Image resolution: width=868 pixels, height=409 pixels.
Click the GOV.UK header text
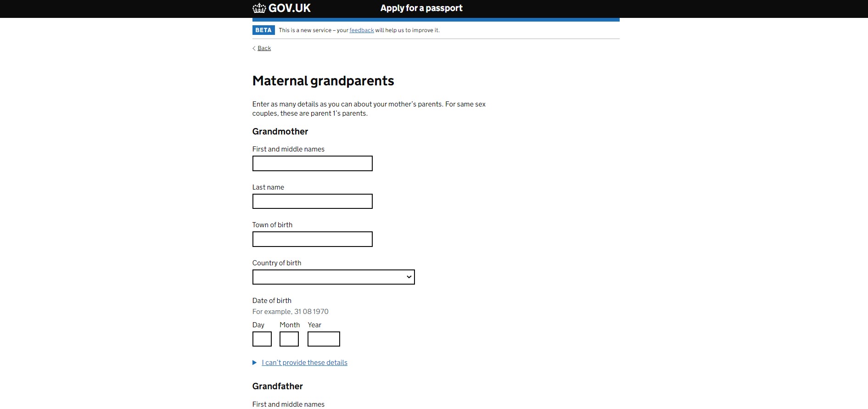tap(289, 8)
